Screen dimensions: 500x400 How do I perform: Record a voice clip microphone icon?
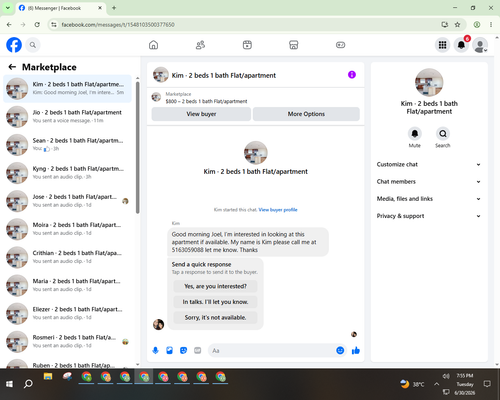point(155,350)
